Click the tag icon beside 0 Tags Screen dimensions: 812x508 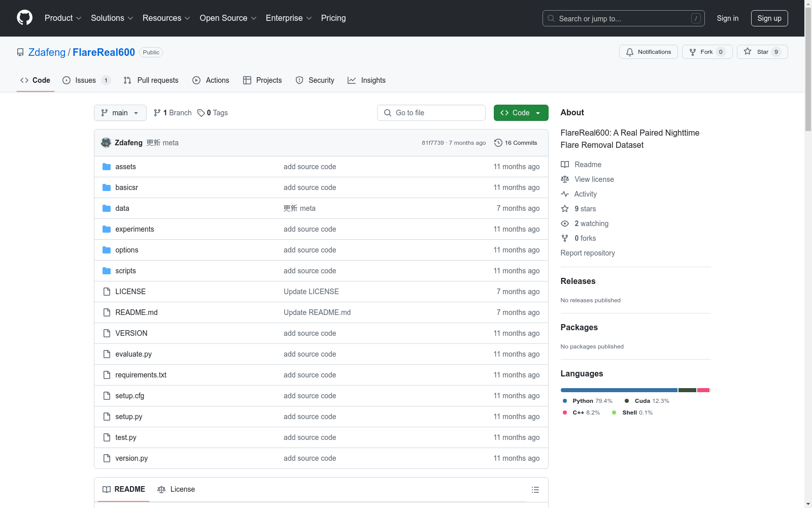click(x=201, y=113)
